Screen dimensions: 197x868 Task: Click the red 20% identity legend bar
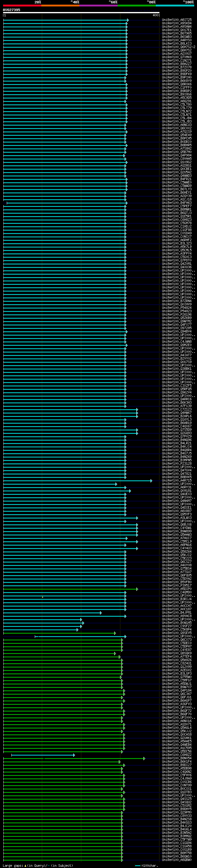coord(22,6)
